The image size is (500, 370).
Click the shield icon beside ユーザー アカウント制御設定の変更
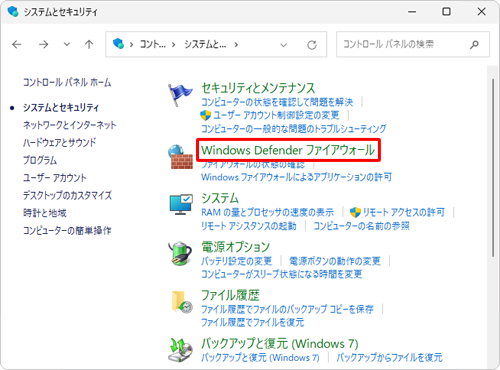point(205,116)
